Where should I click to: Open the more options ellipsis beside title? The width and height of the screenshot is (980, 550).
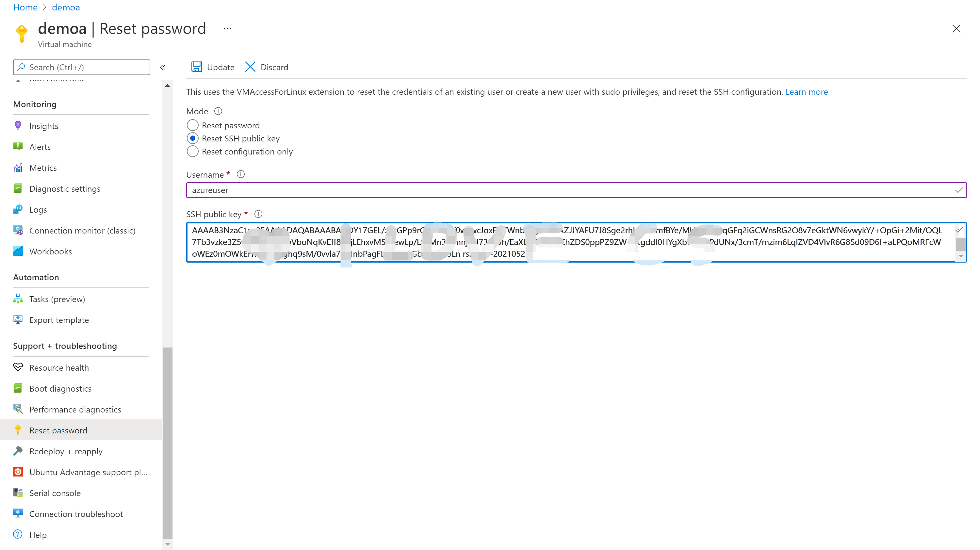(227, 29)
